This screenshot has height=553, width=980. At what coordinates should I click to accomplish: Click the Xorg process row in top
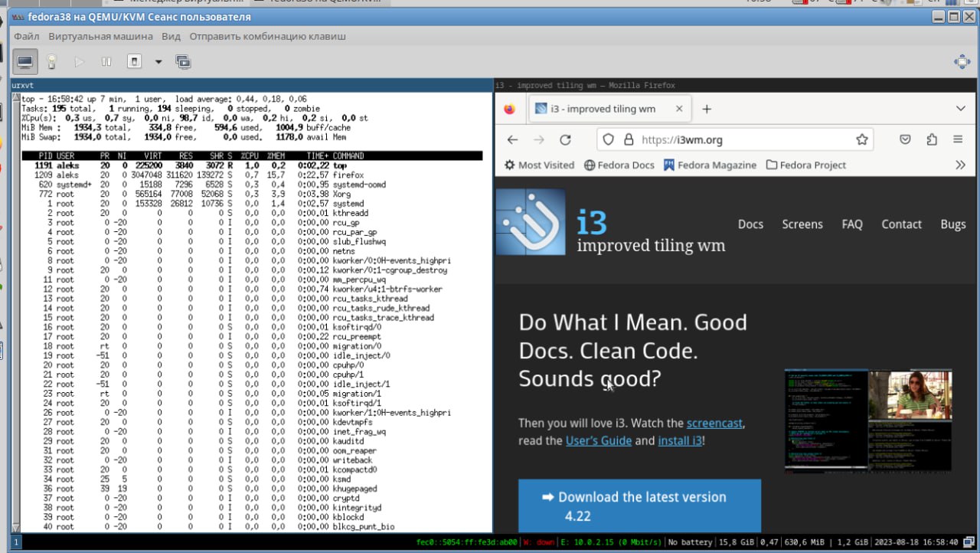(252, 195)
